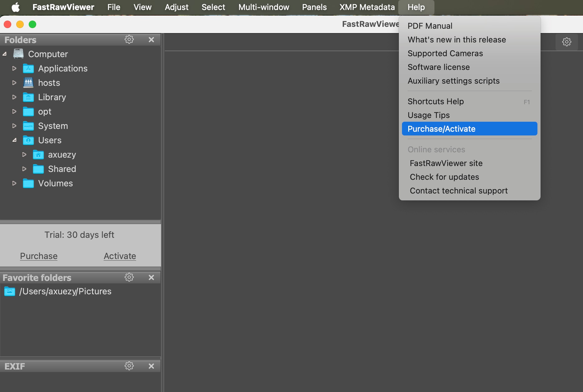
Task: Collapse the Users folder tree node
Action: pyautogui.click(x=14, y=140)
